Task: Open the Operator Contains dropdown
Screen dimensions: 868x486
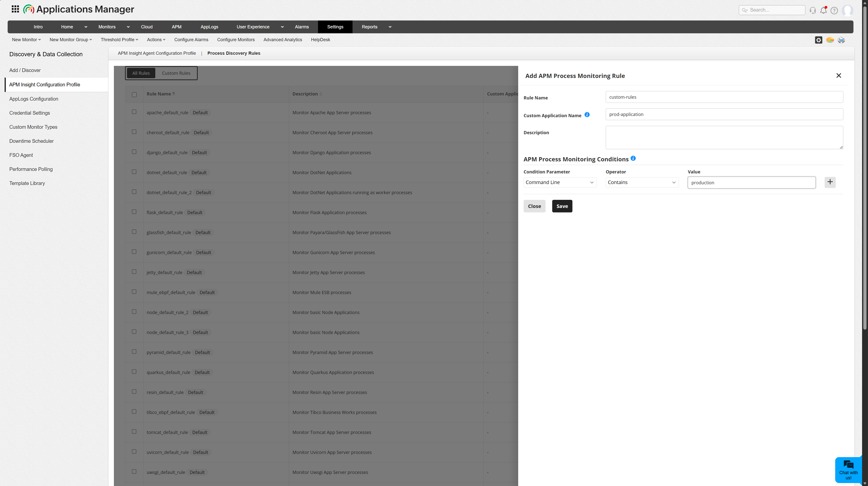Action: [642, 183]
